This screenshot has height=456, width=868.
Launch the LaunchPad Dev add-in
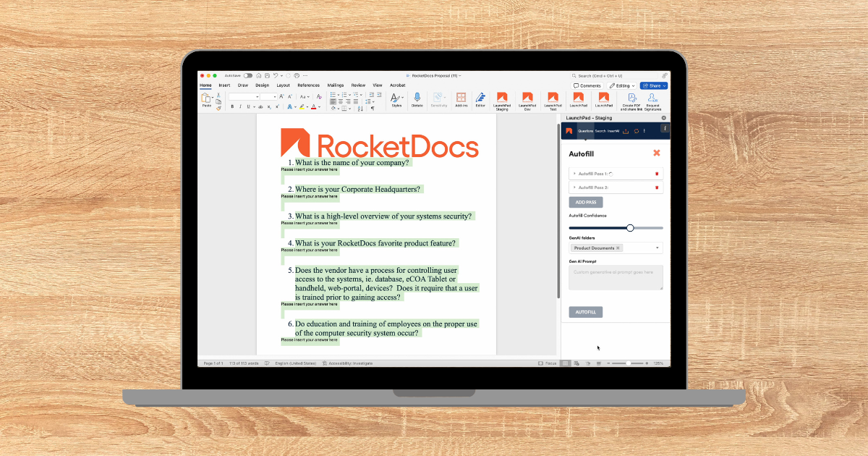tap(527, 101)
